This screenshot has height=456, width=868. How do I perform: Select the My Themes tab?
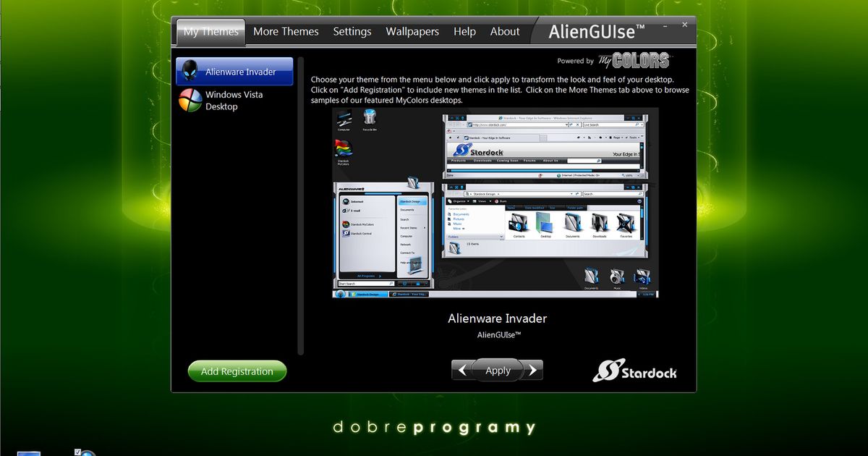210,32
